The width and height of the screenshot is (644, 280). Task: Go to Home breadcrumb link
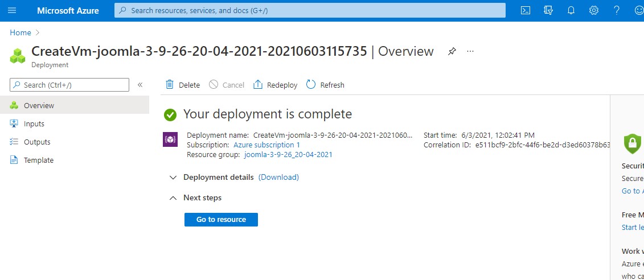(x=20, y=32)
